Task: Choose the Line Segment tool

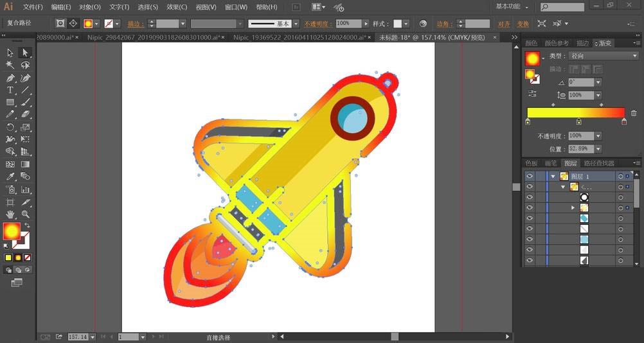Action: pos(26,91)
